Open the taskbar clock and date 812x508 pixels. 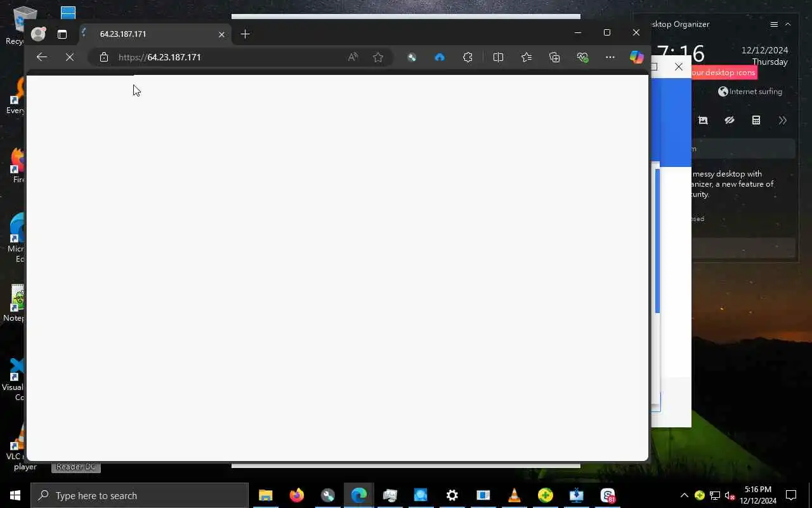click(x=758, y=495)
